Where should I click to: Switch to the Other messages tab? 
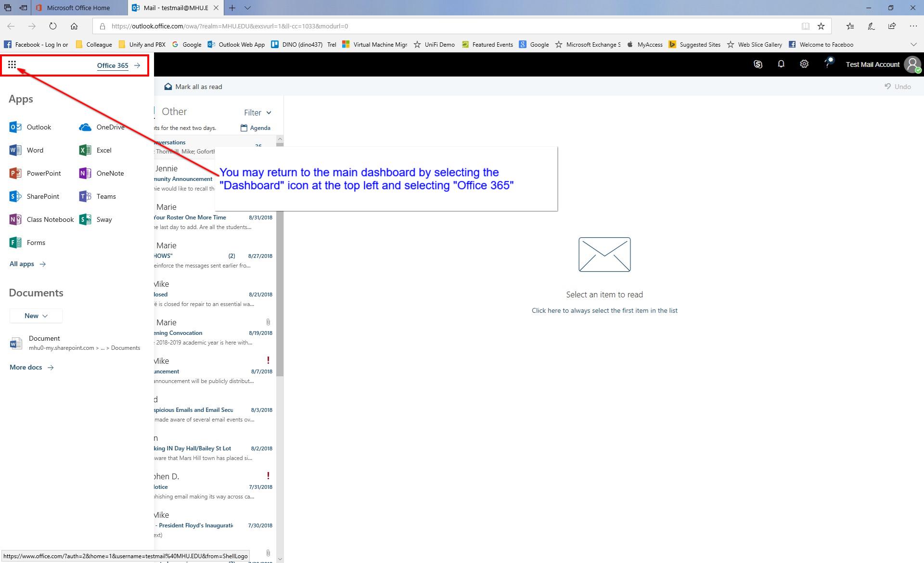click(174, 111)
